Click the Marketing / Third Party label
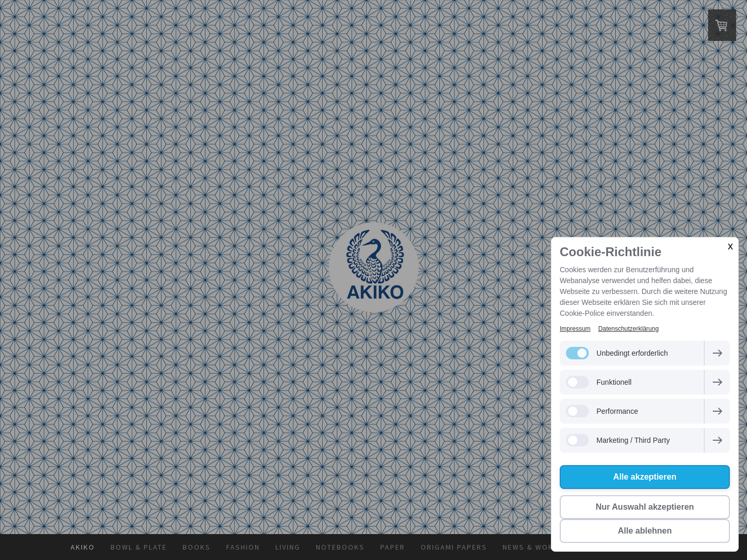 click(633, 440)
